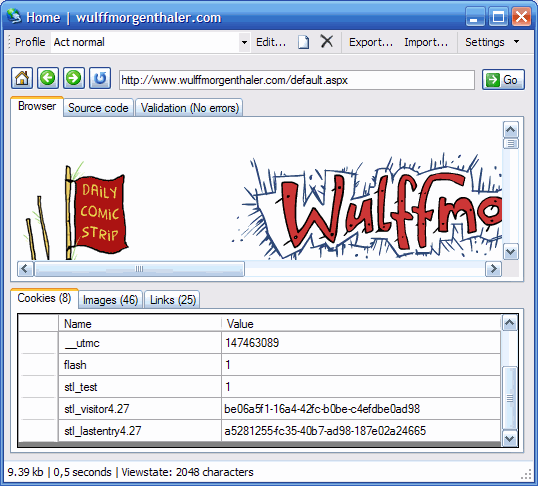The width and height of the screenshot is (538, 486).
Task: Switch to the Source code tab
Action: pos(98,108)
